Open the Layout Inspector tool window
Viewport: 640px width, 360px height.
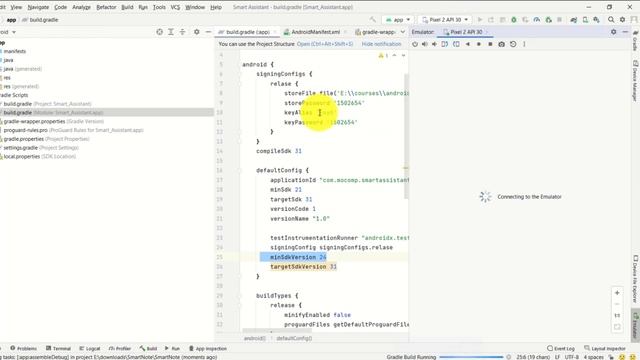pyautogui.click(x=605, y=349)
